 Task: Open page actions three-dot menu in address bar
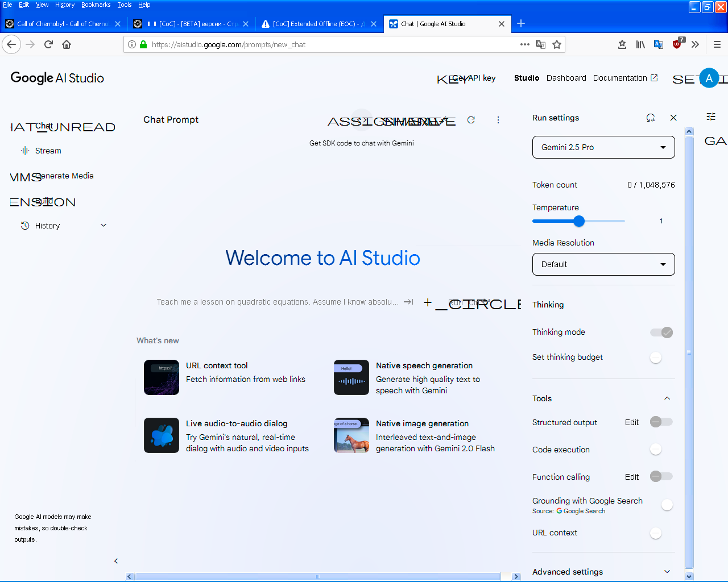pos(525,44)
